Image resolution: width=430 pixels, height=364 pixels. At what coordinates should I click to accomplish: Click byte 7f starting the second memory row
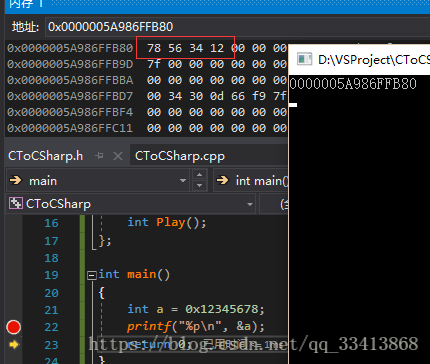154,64
